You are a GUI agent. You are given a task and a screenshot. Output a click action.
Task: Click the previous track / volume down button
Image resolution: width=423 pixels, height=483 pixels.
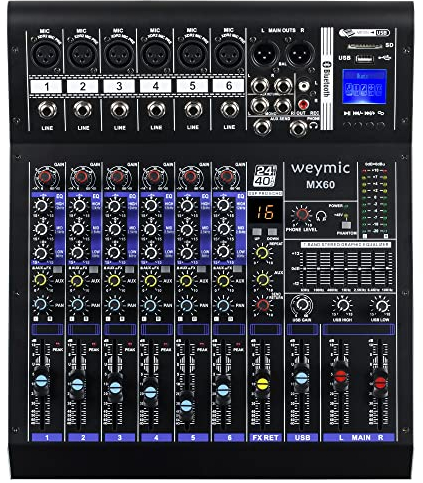358,126
